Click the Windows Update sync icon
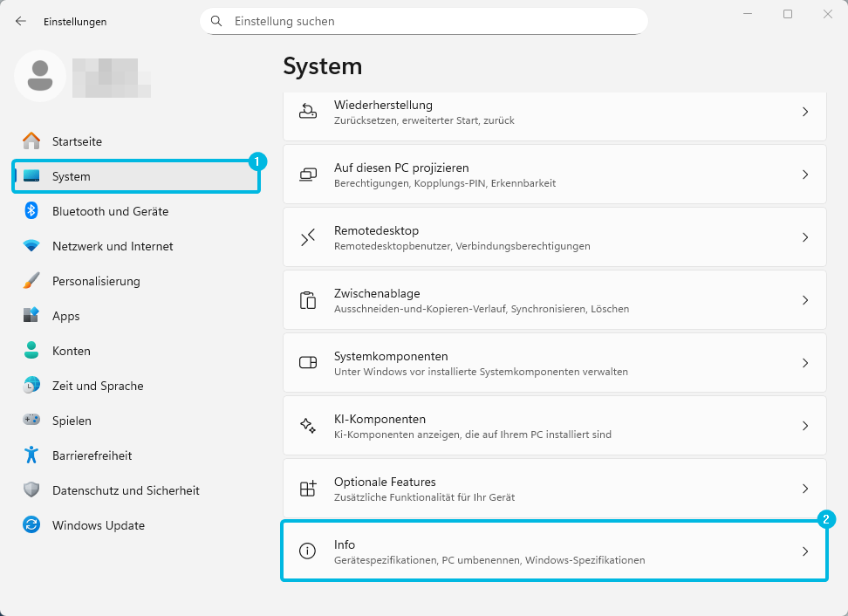 pos(31,524)
